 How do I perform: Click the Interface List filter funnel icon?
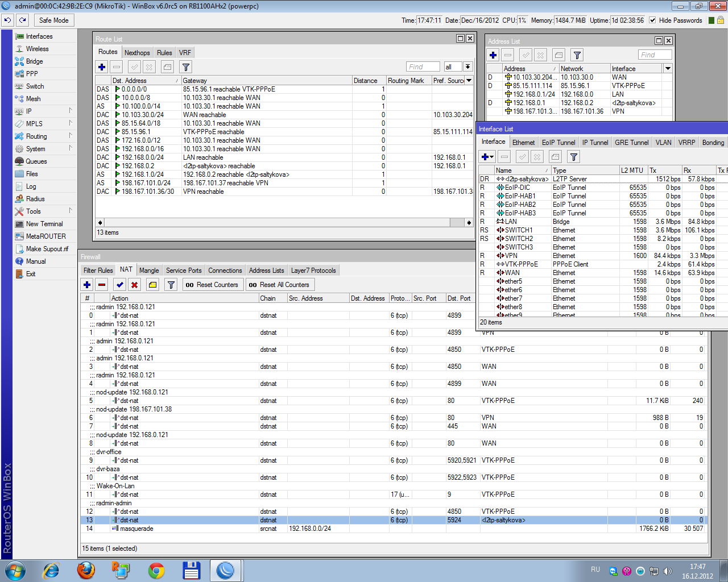click(573, 157)
